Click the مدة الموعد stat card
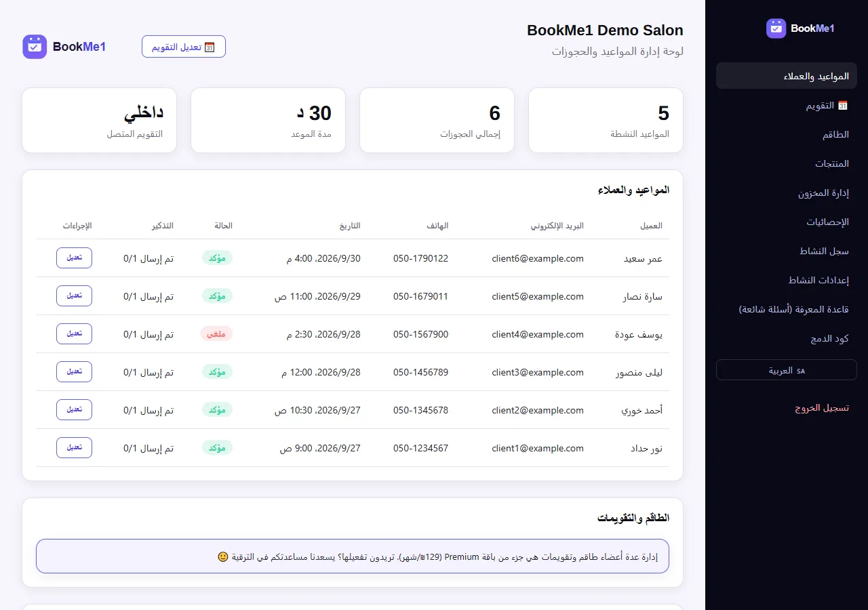The width and height of the screenshot is (868, 610). point(268,120)
